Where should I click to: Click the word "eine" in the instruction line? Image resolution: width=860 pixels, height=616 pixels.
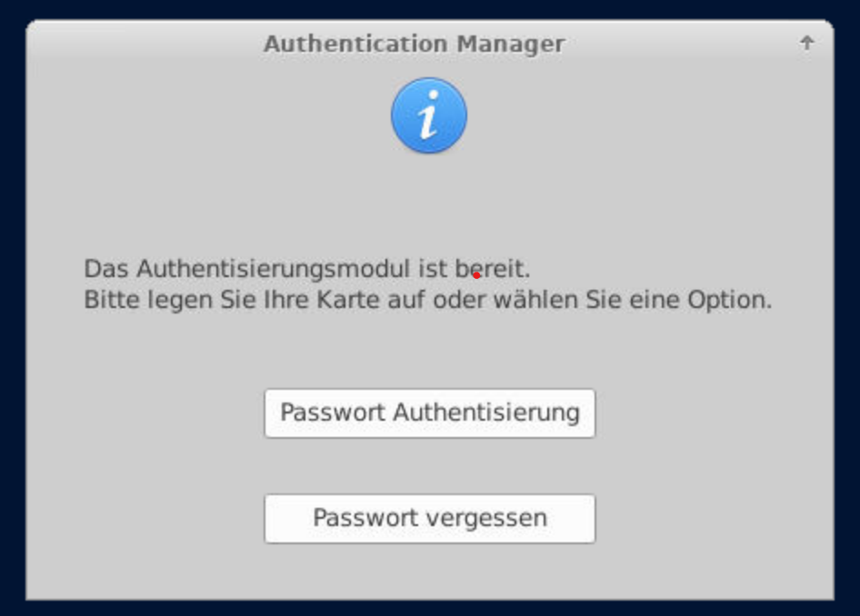(x=644, y=299)
